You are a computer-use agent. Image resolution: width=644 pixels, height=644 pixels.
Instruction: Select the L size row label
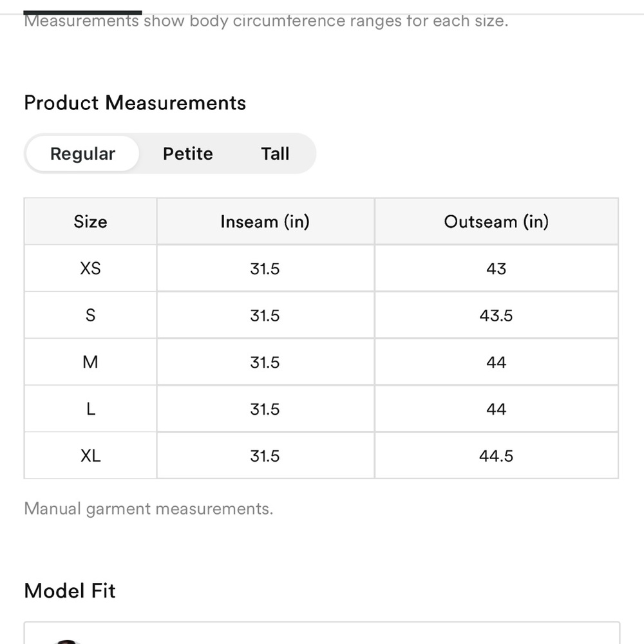90,410
